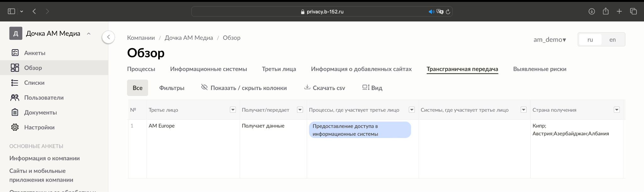This screenshot has height=192, width=644.
Task: Open the Страна получения column dropdown
Action: [x=617, y=110]
